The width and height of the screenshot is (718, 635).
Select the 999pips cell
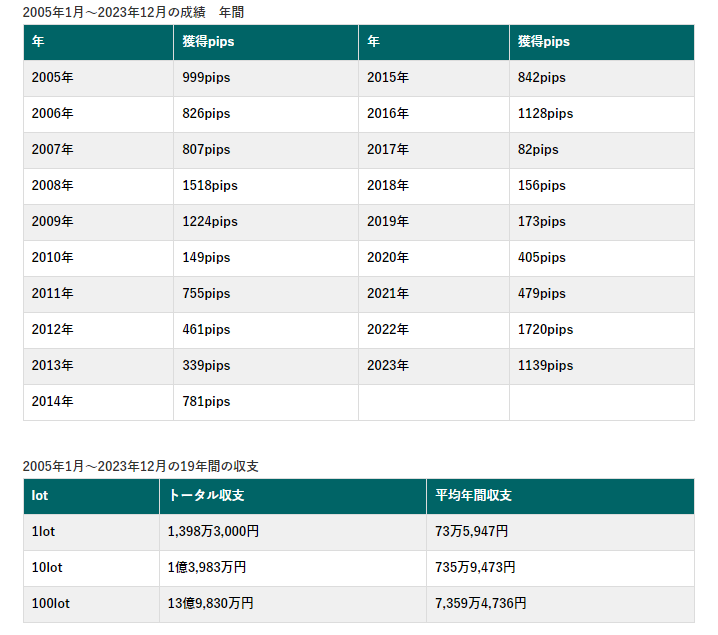[206, 78]
